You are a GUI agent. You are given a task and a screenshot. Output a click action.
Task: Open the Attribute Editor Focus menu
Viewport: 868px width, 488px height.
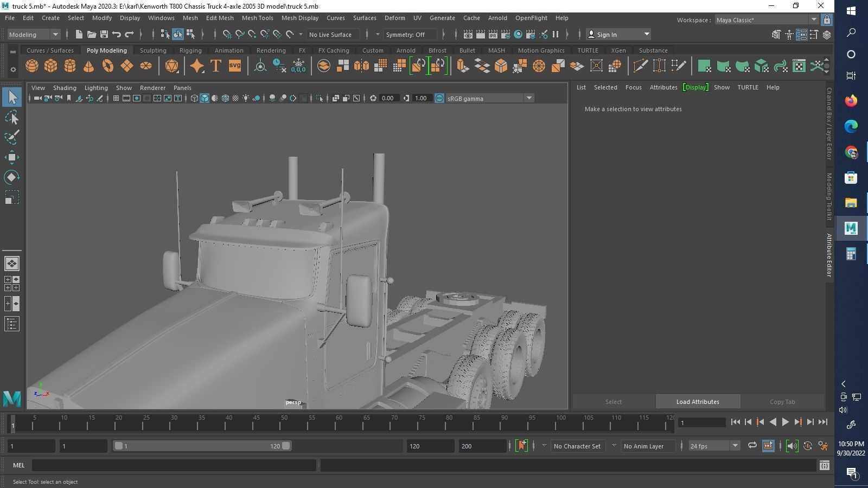(633, 87)
